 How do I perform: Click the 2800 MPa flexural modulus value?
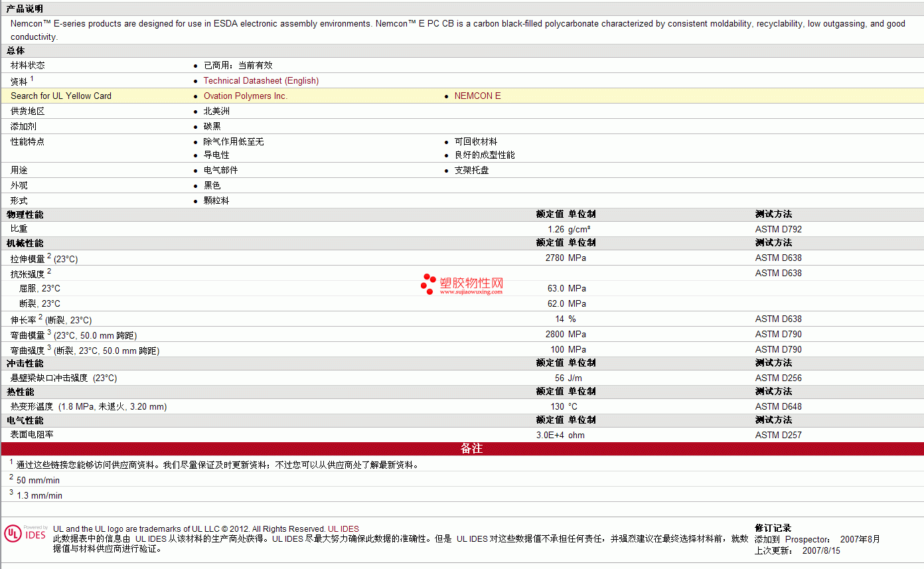click(566, 334)
